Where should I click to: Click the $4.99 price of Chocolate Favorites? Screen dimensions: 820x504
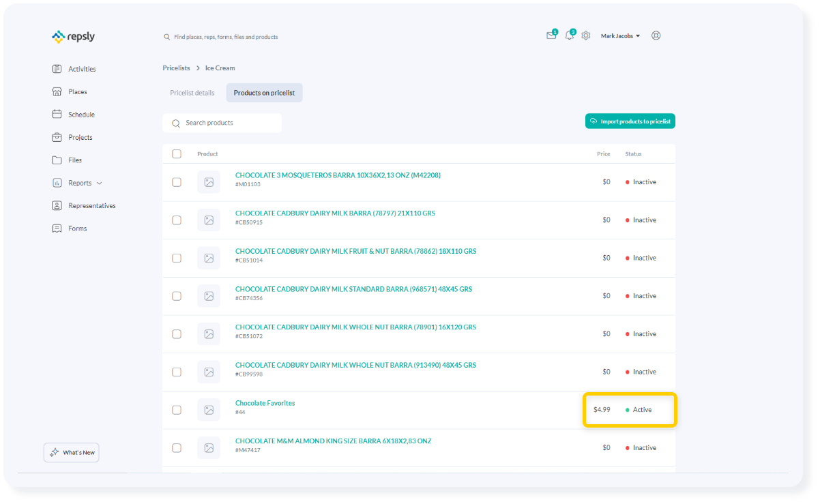[x=602, y=410]
